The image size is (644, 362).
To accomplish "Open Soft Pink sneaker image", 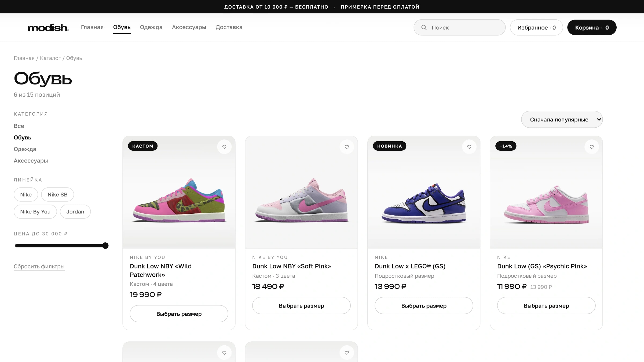I will [301, 192].
